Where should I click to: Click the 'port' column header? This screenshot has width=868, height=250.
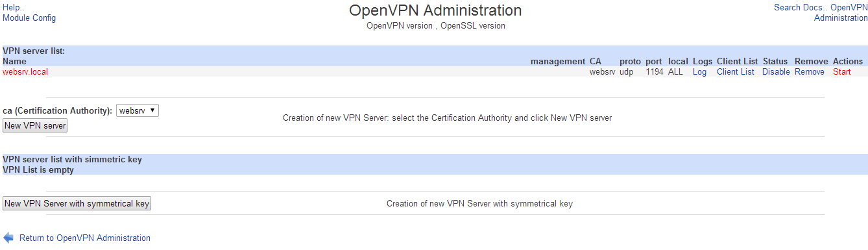[x=654, y=61]
